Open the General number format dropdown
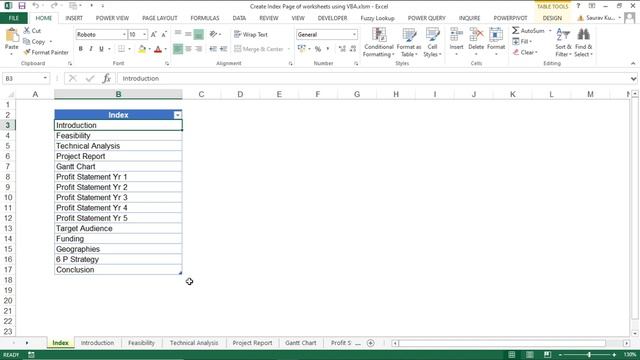Image resolution: width=640 pixels, height=360 pixels. click(354, 35)
